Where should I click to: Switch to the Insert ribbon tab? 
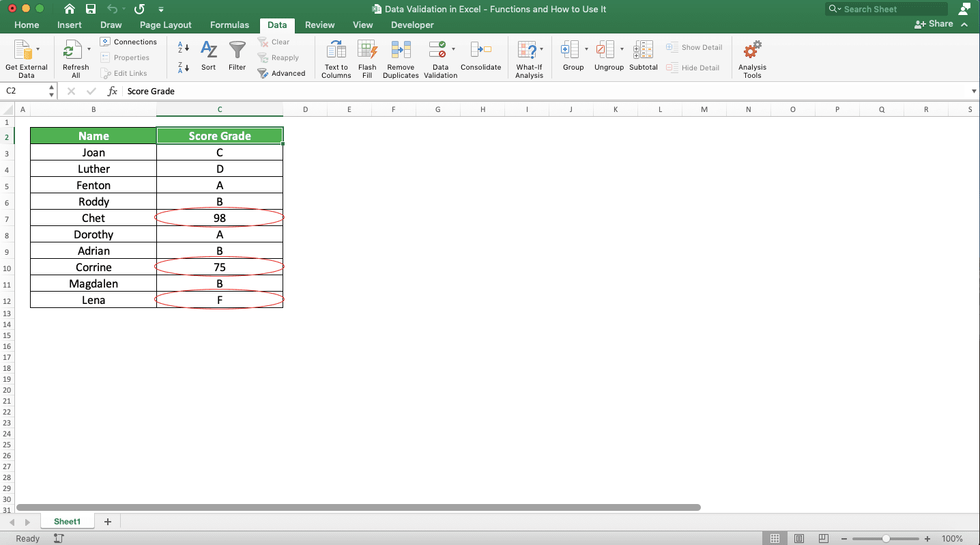[70, 25]
